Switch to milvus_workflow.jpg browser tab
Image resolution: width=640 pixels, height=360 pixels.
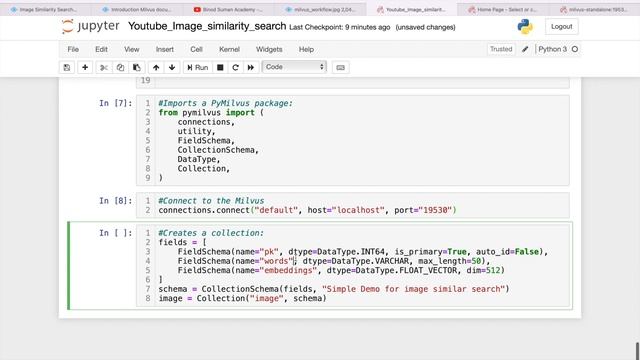coord(320,9)
